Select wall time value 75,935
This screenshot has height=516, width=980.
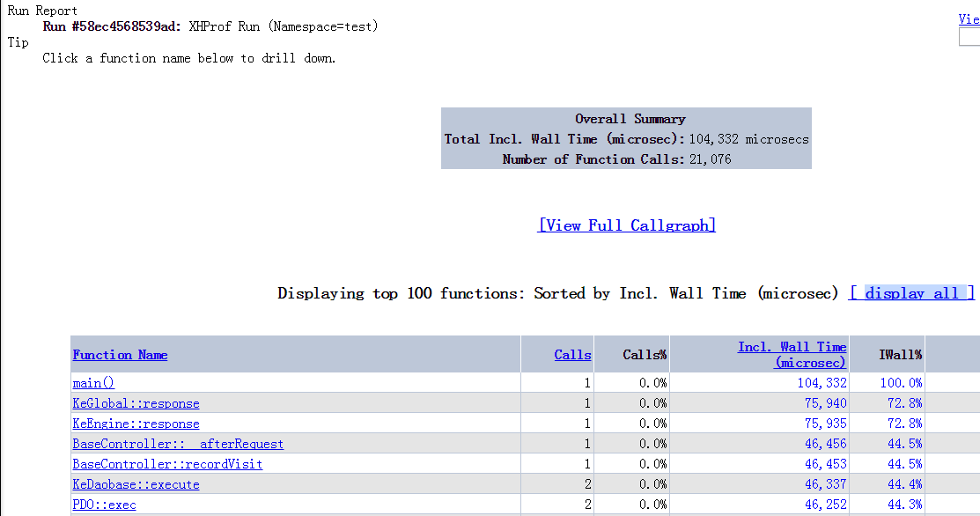pos(826,424)
